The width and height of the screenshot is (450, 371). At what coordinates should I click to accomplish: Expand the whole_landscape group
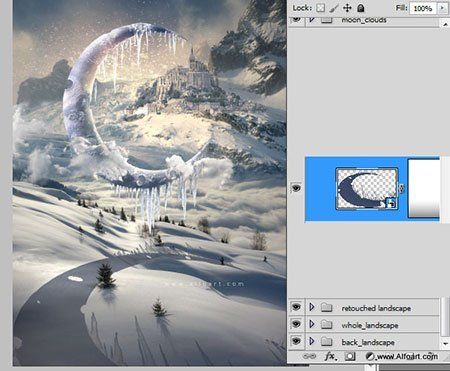(x=312, y=324)
